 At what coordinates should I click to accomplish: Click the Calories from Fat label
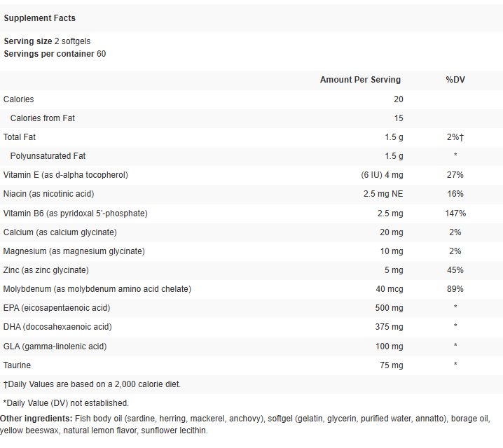click(43, 118)
